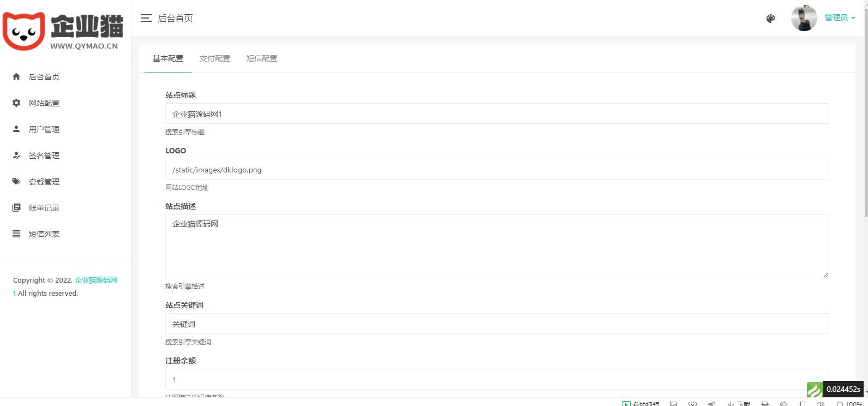Click the gear icon beside 网站配置

point(16,103)
